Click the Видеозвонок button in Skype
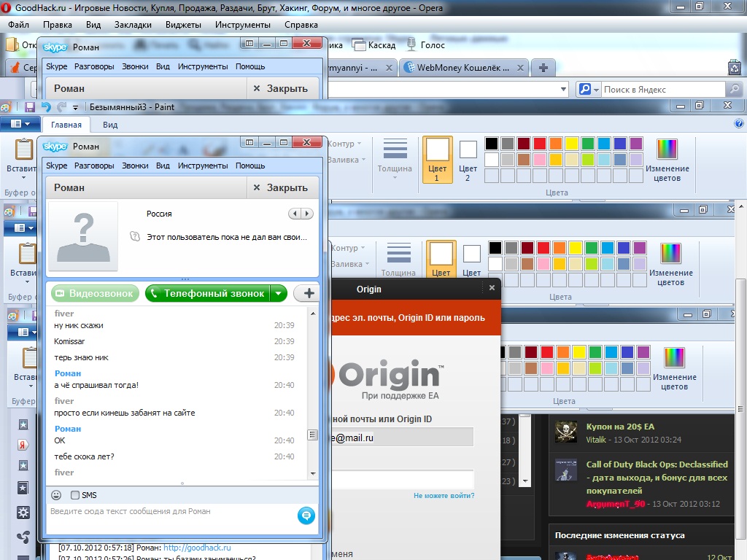Image resolution: width=747 pixels, height=560 pixels. 95,293
